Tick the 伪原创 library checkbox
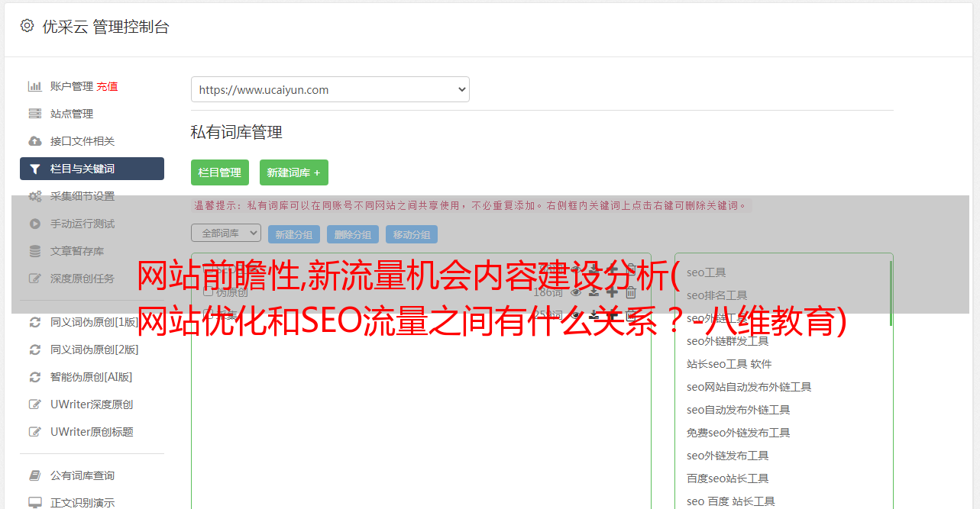The width and height of the screenshot is (980, 509). tap(208, 292)
